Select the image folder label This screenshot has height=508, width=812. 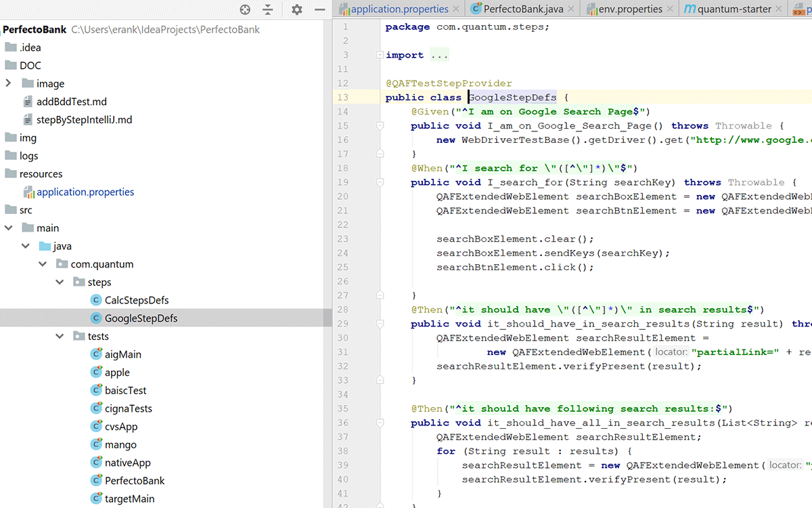pyautogui.click(x=50, y=83)
